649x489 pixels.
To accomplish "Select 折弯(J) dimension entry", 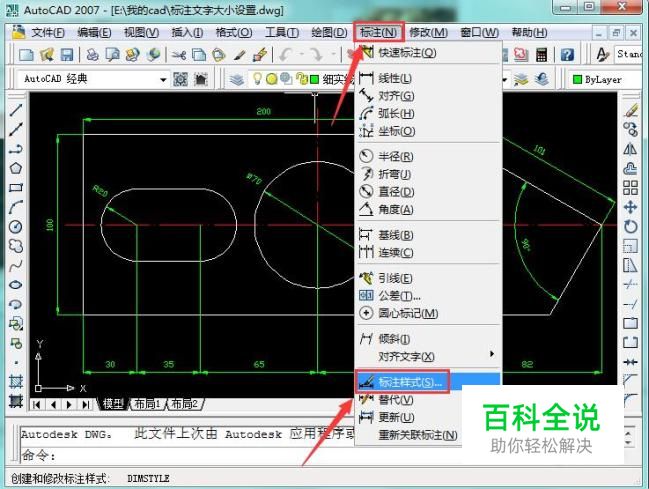I will (x=428, y=174).
